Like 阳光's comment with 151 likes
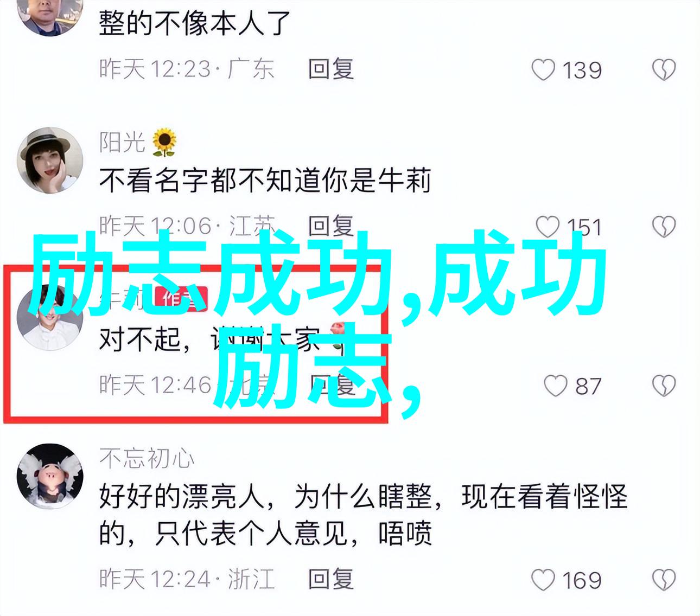Image resolution: width=700 pixels, height=616 pixels. point(548,227)
